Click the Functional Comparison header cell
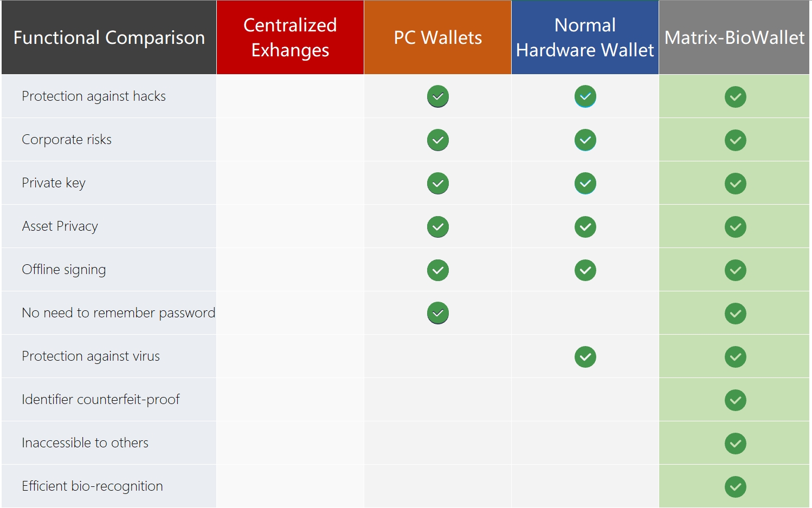The height and width of the screenshot is (508, 812). pos(109,37)
